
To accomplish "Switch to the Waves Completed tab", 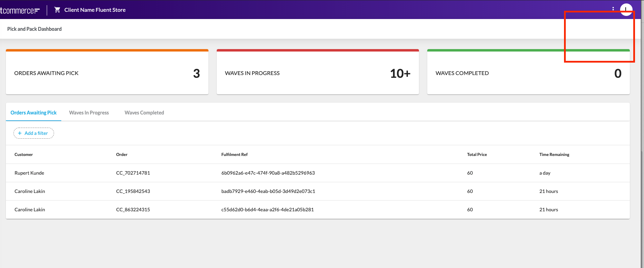I will 144,113.
